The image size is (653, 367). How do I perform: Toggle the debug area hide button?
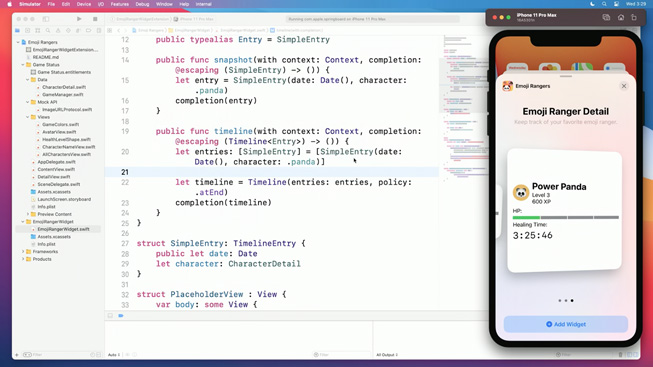pyautogui.click(x=110, y=316)
